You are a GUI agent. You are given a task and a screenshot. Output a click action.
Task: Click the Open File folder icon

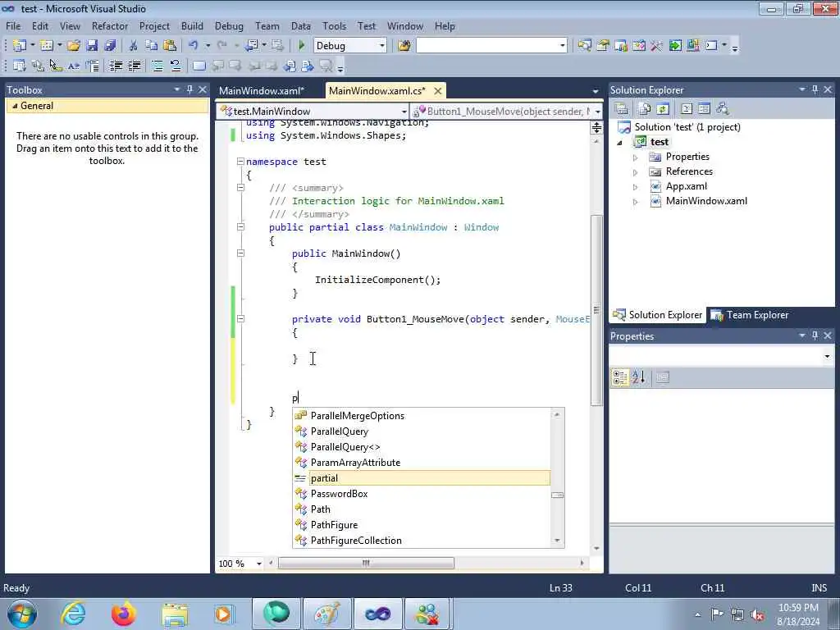click(74, 46)
